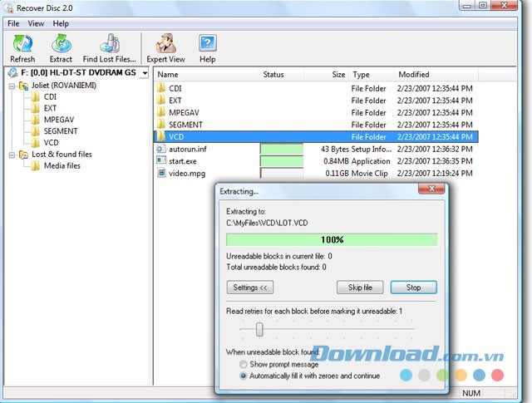
Task: Click the autorun.inf file icon
Action: [161, 149]
